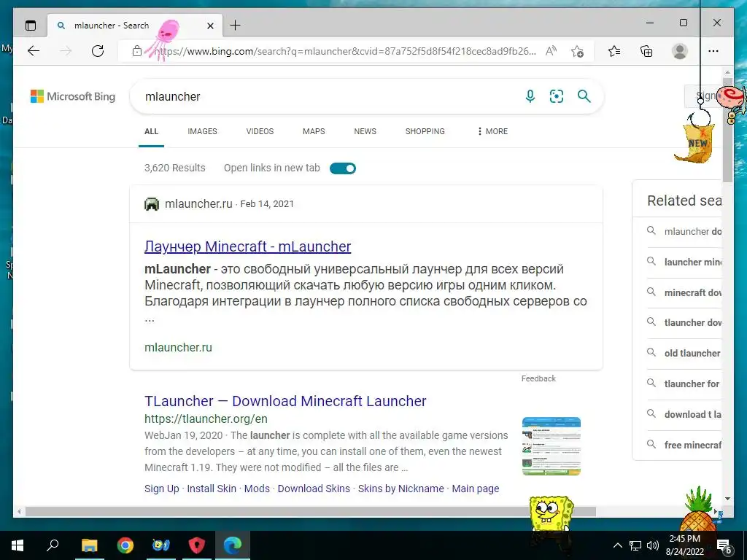Switch to the NEWS tab
This screenshot has width=747, height=560.
pyautogui.click(x=365, y=131)
